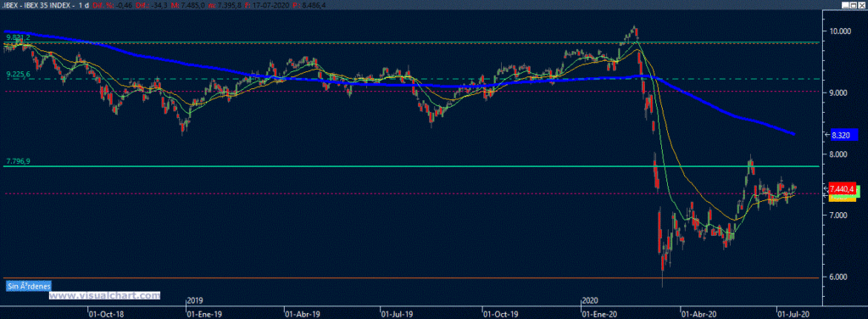Screen dimensions: 868x319
Task: Click the 'm: 7.395,8' minimum value
Action: click(225, 5)
